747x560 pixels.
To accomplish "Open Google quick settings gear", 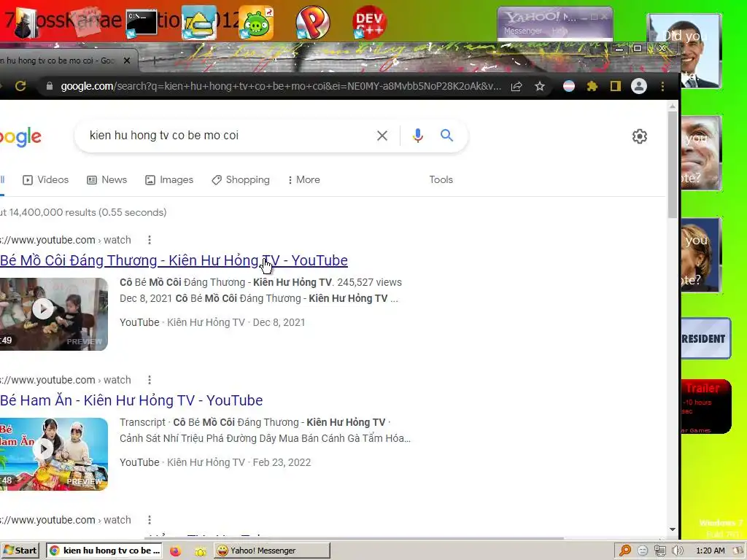I will point(639,136).
